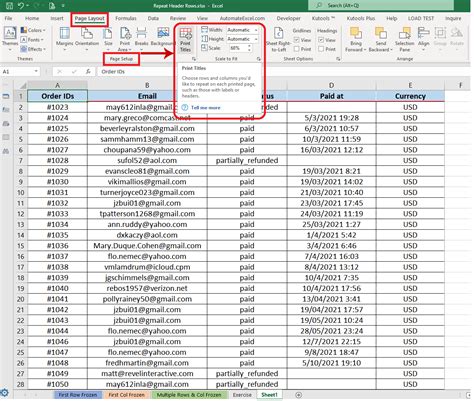Click the Print Titles icon
Image resolution: width=474 pixels, height=401 pixels.
click(186, 34)
